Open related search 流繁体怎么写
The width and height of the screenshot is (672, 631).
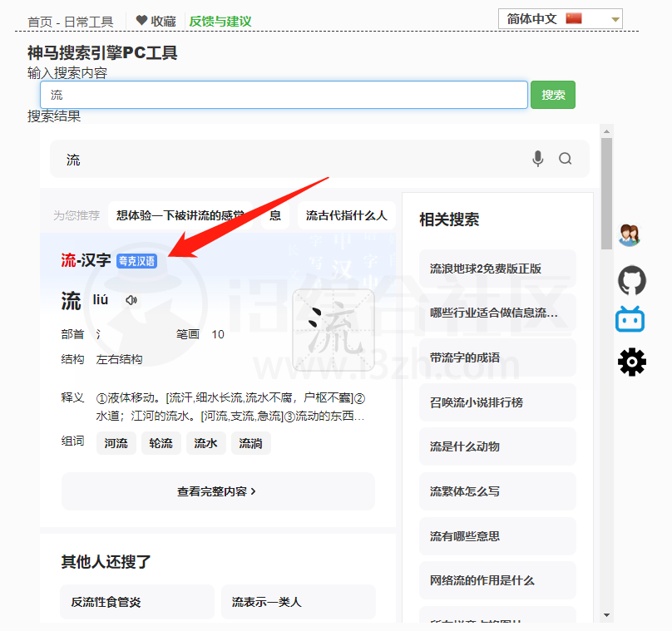497,491
